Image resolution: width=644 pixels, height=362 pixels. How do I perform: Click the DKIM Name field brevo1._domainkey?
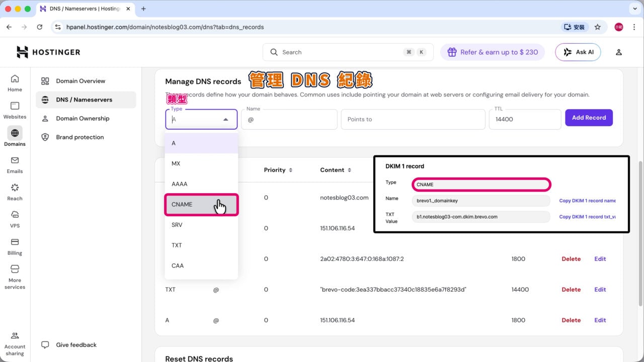481,201
